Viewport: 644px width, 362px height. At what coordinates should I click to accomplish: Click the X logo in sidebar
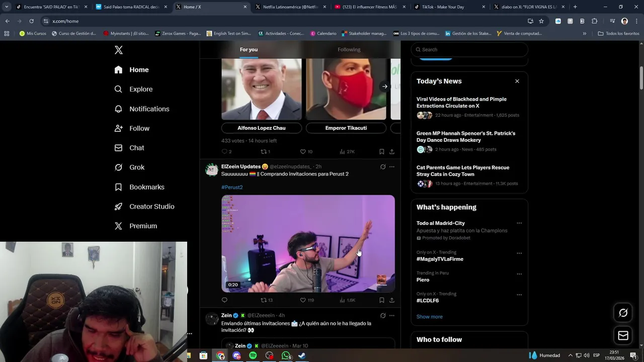pyautogui.click(x=119, y=50)
